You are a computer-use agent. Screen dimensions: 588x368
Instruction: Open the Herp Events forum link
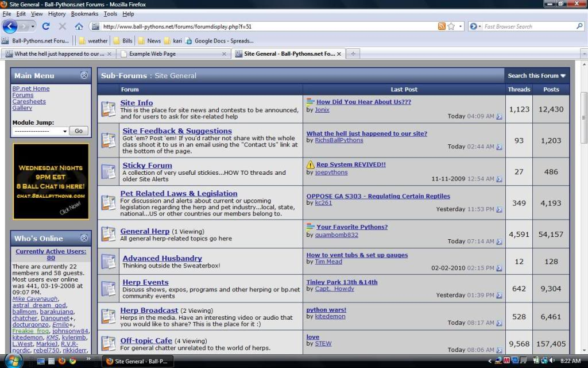[x=145, y=282]
